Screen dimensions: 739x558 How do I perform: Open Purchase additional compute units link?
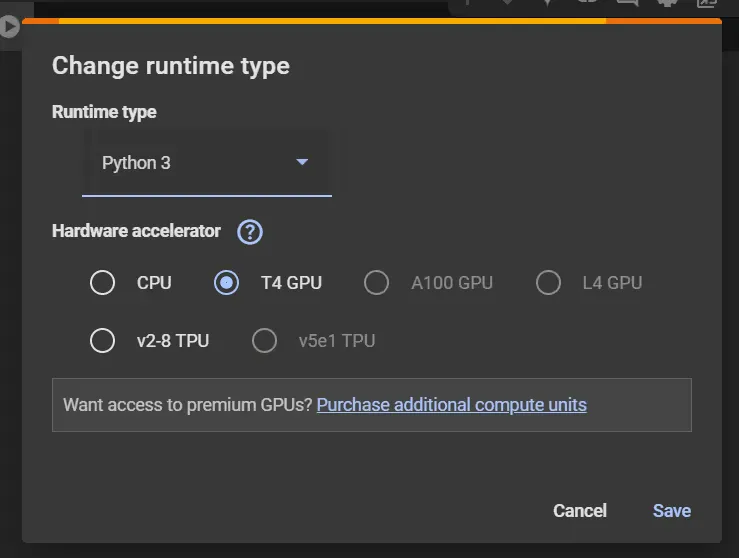pyautogui.click(x=452, y=405)
